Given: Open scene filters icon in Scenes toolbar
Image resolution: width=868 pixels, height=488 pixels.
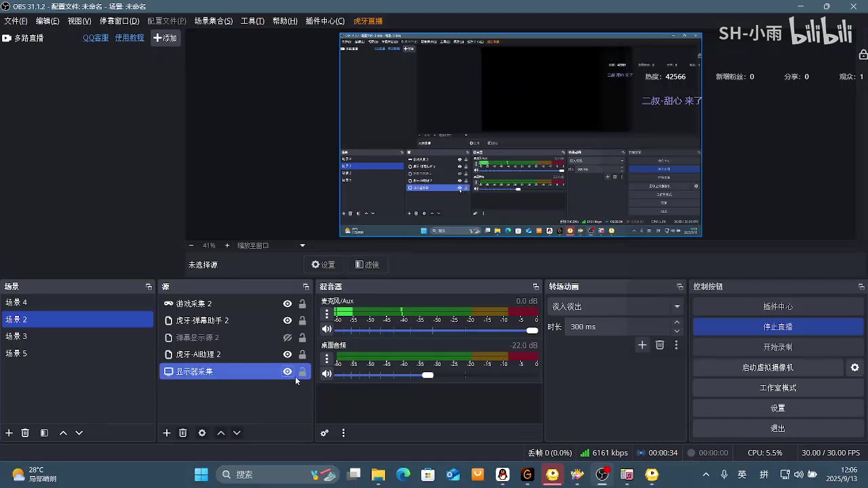Looking at the screenshot, I should [44, 433].
